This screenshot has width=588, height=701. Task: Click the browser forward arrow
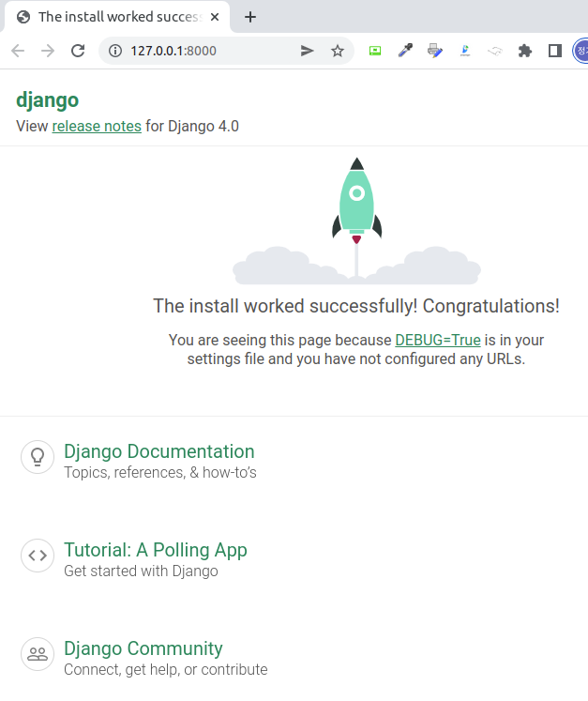pos(48,51)
